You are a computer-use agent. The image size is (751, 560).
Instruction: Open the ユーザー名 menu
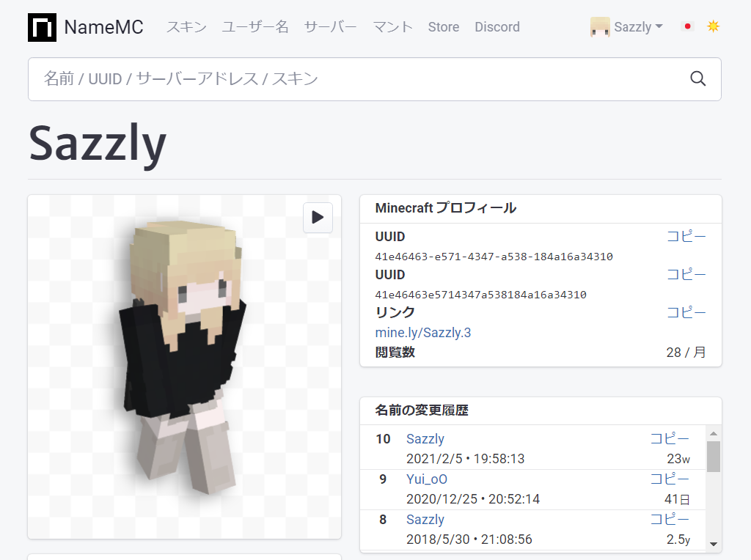pyautogui.click(x=255, y=27)
